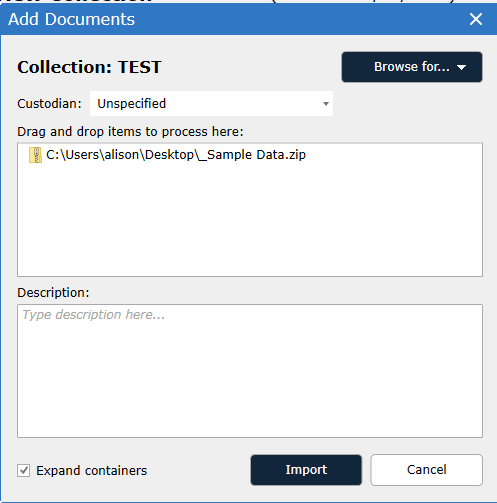Click the Import button
This screenshot has width=497, height=503.
(x=306, y=470)
